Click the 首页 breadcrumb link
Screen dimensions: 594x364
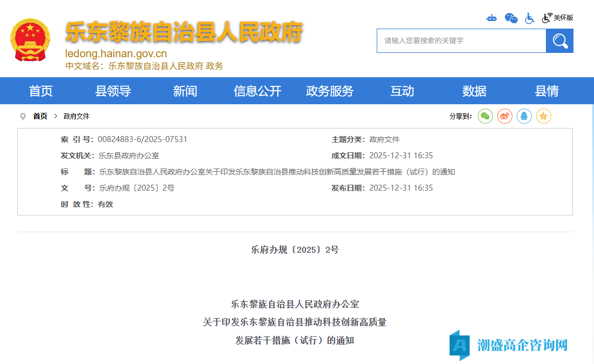(40, 116)
